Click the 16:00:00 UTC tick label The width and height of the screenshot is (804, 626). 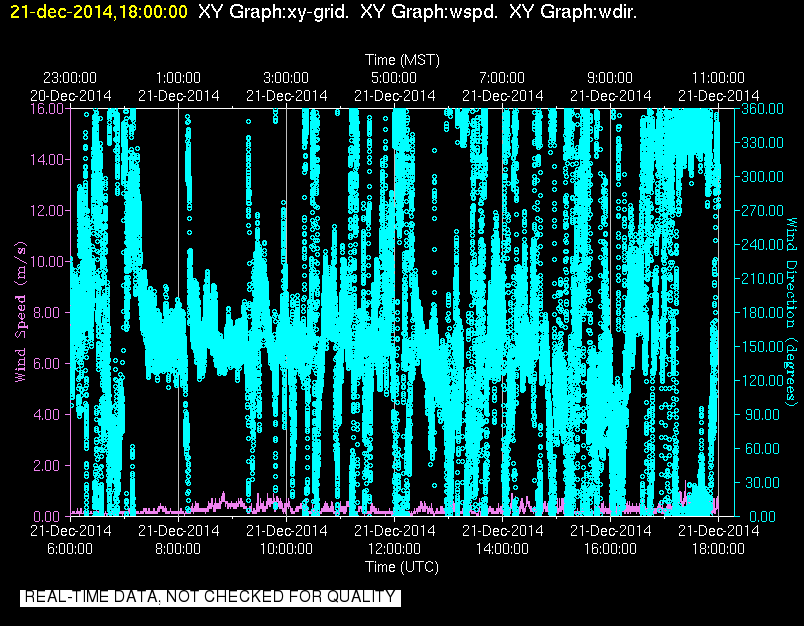pos(610,549)
